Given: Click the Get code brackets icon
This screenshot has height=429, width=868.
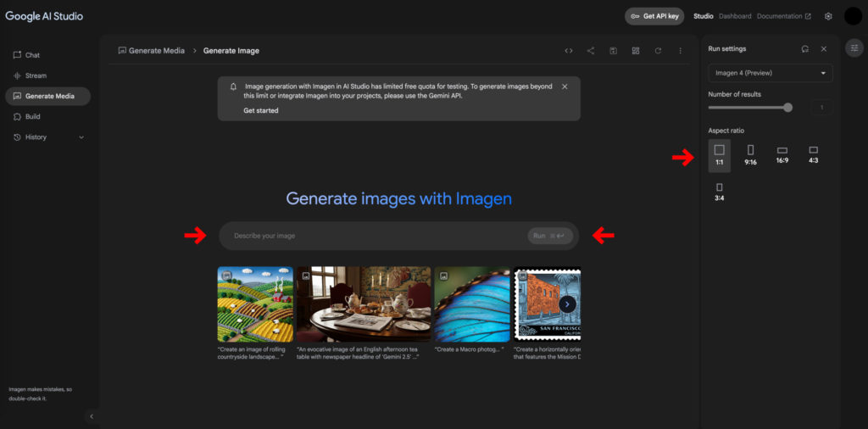Looking at the screenshot, I should click(569, 50).
